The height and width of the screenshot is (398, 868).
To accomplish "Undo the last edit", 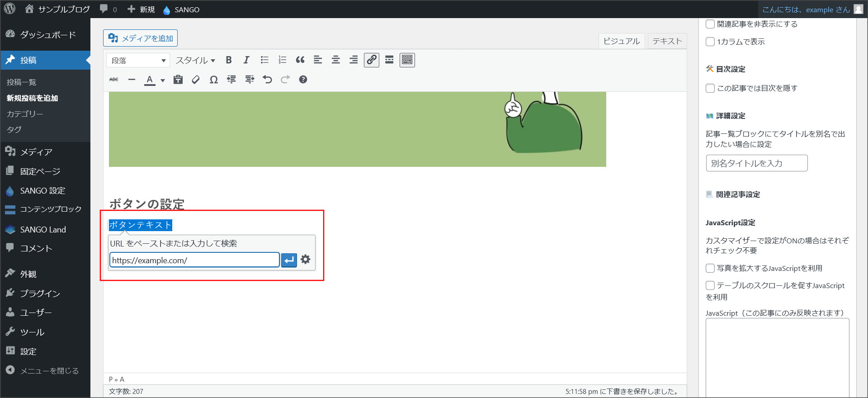I will (267, 80).
